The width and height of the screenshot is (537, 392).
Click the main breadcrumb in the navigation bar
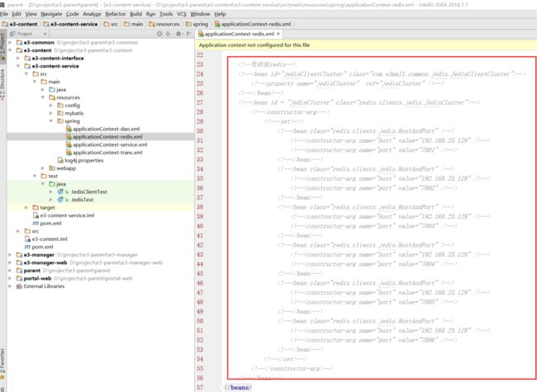pyautogui.click(x=134, y=24)
